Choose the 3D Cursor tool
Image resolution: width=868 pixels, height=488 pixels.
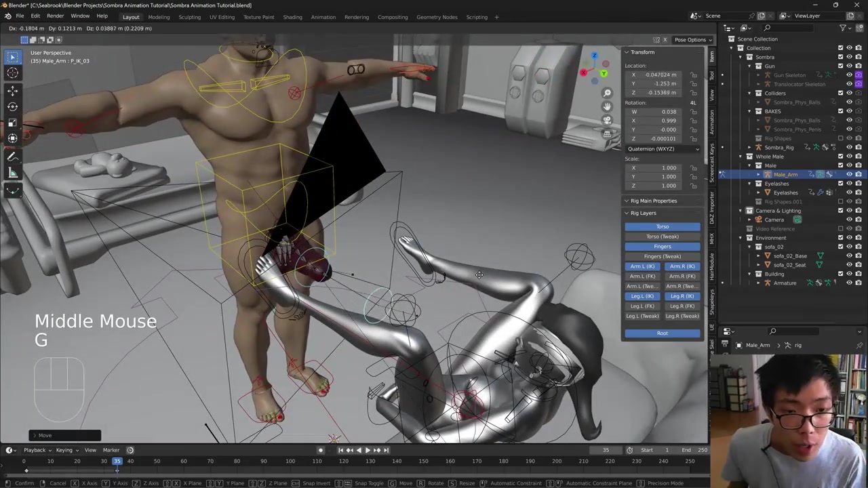pos(12,73)
